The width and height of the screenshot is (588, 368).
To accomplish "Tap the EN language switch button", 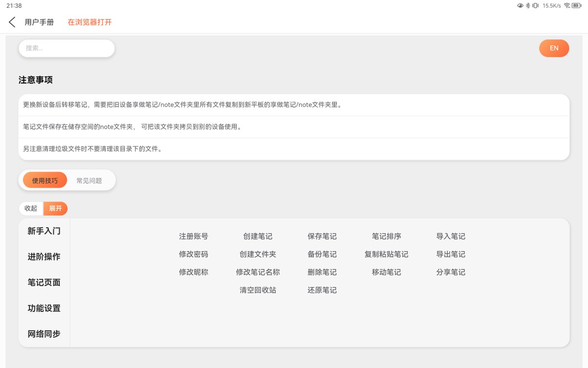I will click(x=554, y=48).
